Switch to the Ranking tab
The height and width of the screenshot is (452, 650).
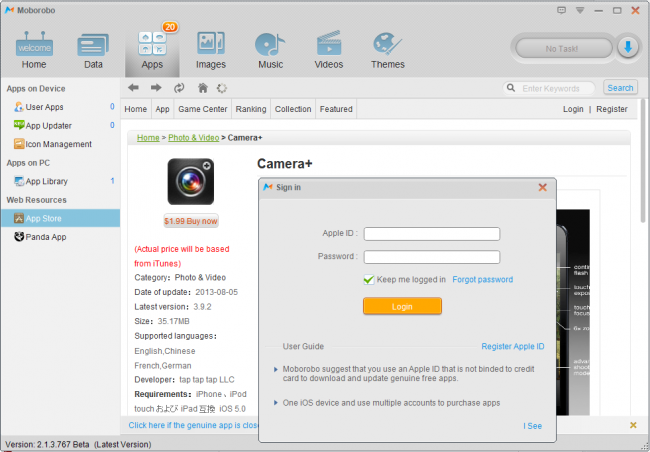tap(251, 109)
